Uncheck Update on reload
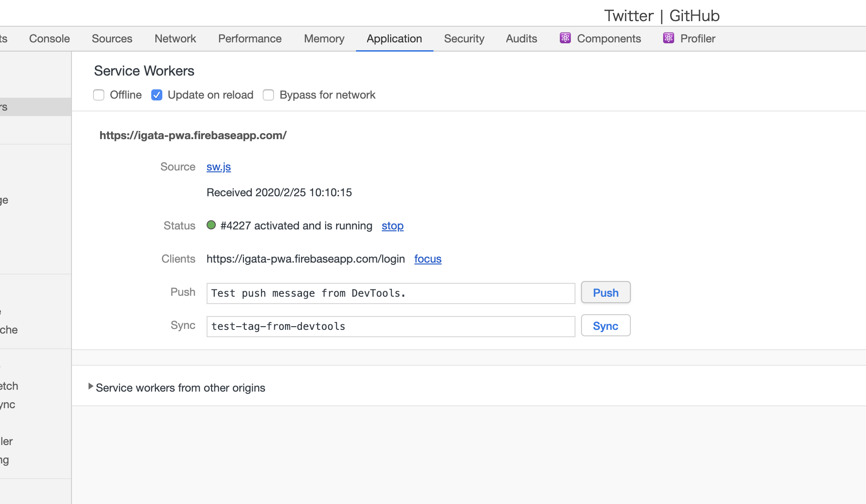Screen dimensions: 866x504 [157, 95]
